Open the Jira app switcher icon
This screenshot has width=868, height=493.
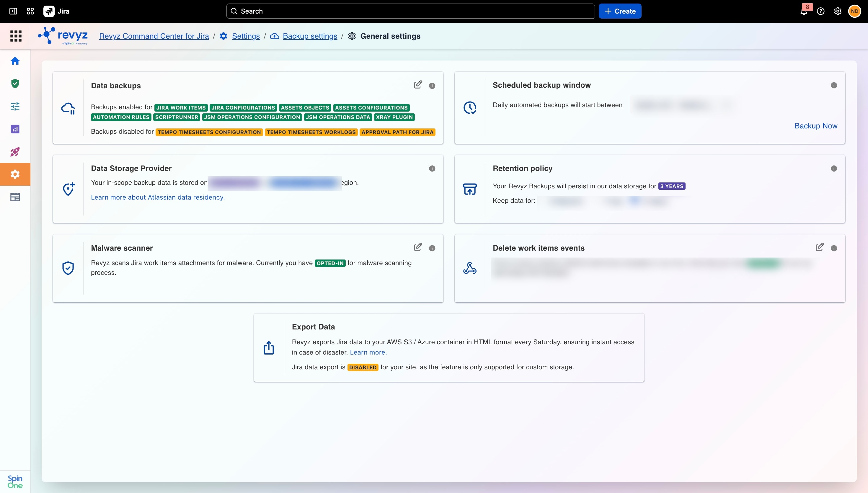[30, 11]
